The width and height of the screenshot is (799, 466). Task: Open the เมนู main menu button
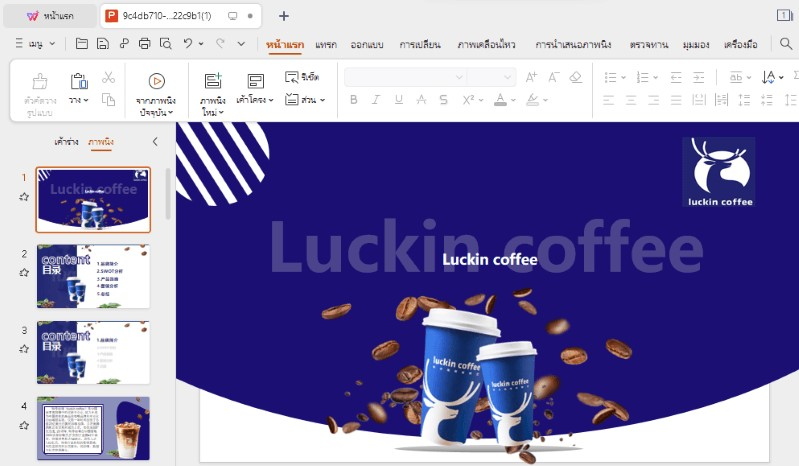pos(35,44)
